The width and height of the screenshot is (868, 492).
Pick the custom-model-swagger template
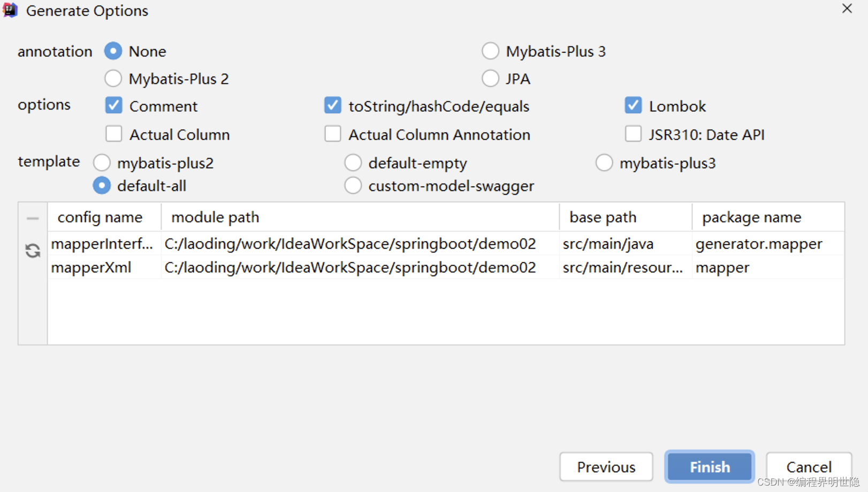[353, 186]
